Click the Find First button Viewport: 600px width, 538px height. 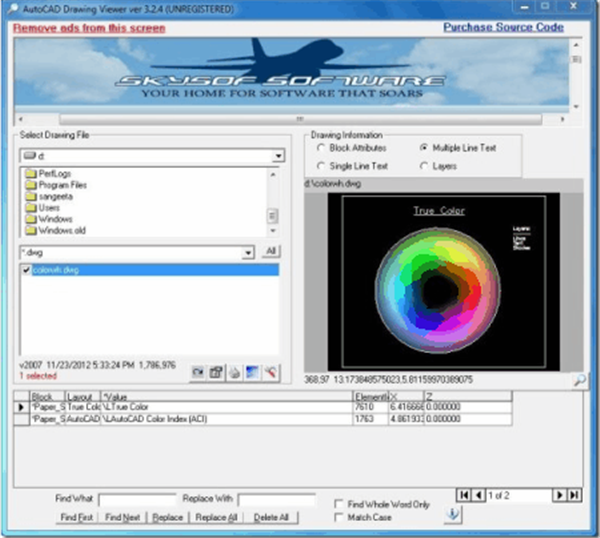(77, 517)
